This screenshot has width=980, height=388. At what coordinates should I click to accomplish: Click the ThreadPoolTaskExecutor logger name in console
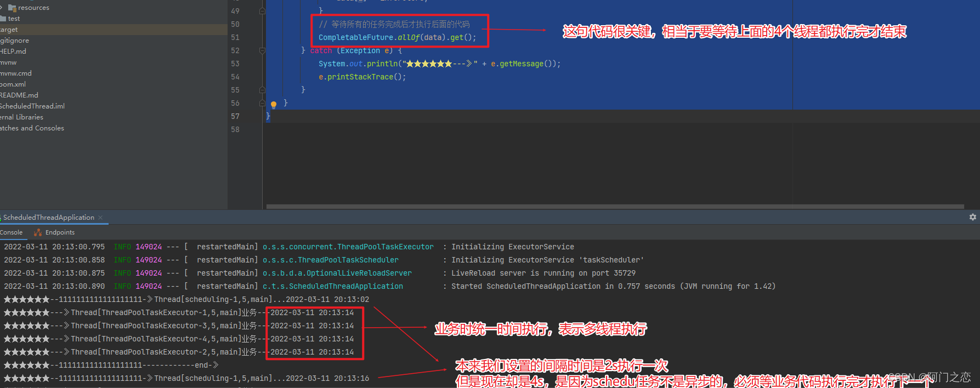tap(348, 247)
